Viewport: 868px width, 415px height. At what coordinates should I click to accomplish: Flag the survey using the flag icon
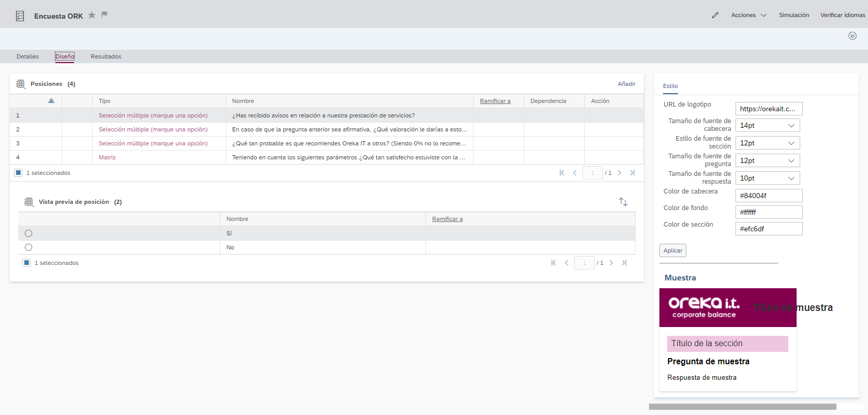click(104, 14)
